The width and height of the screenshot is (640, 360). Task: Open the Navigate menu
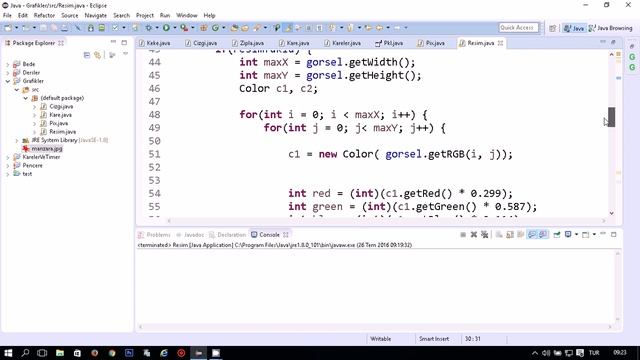(96, 16)
